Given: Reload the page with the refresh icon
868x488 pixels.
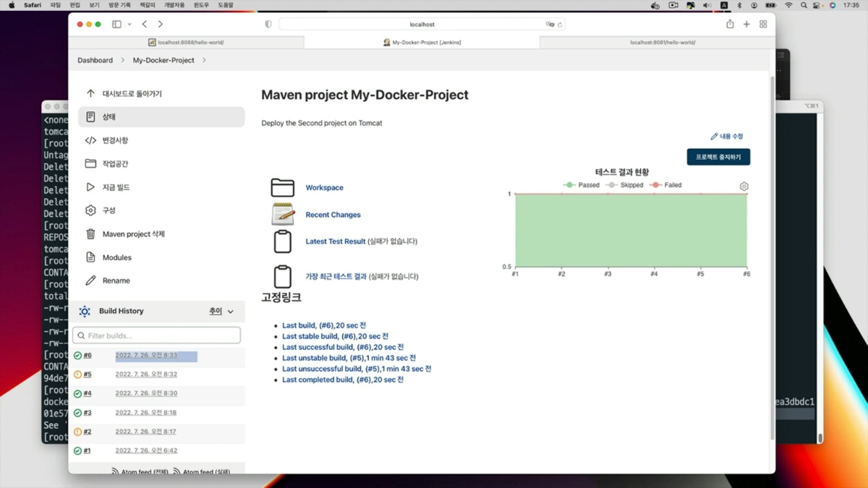Looking at the screenshot, I should (560, 24).
